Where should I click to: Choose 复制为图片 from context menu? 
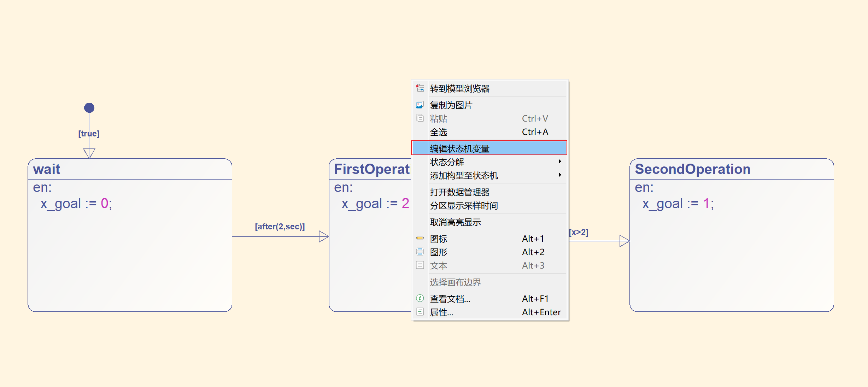(x=490, y=105)
